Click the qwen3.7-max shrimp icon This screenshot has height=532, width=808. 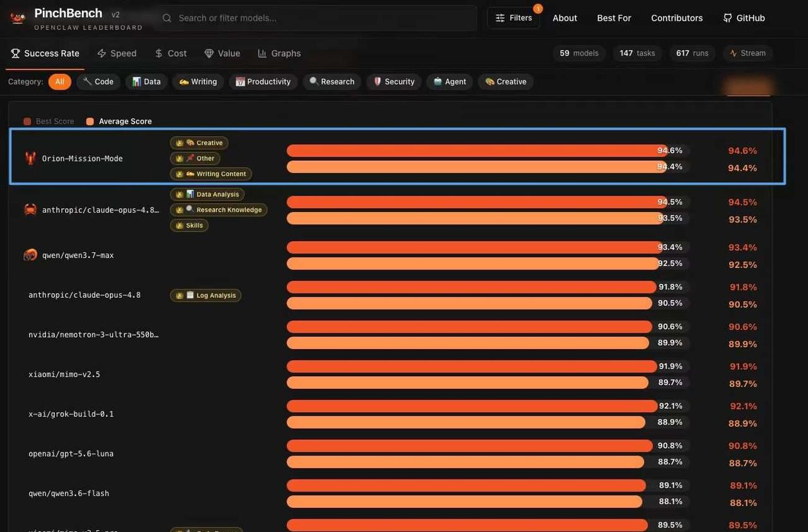tap(30, 255)
